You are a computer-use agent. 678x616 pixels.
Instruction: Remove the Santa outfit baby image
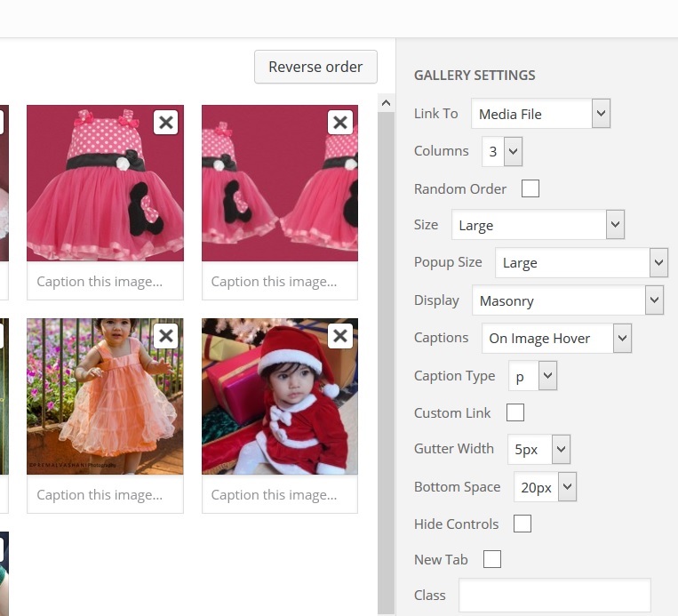point(340,336)
